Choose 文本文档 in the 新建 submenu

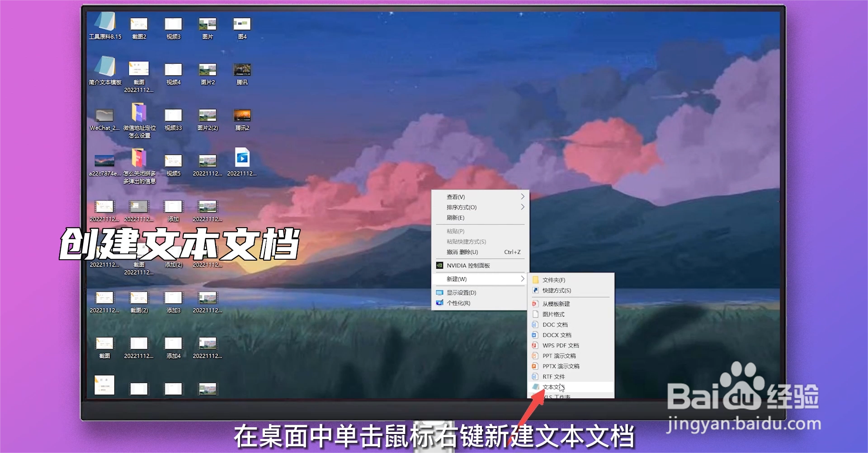552,387
